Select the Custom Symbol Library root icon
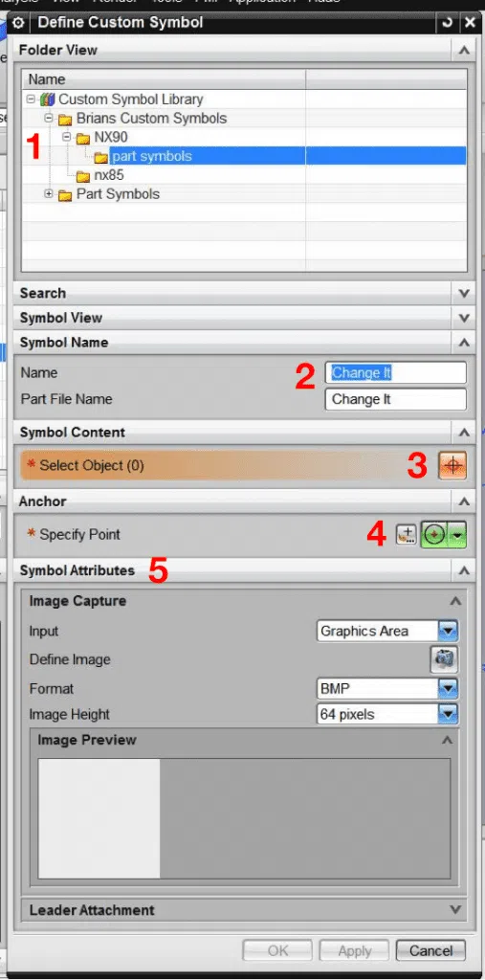The image size is (485, 980). tap(48, 100)
